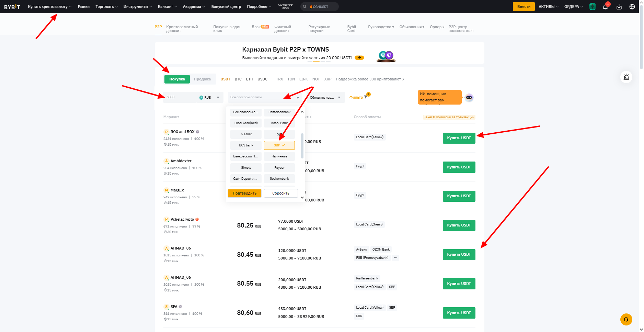Open the Поддержка более 300 криптовалют link
Image resolution: width=644 pixels, height=332 pixels.
point(370,79)
